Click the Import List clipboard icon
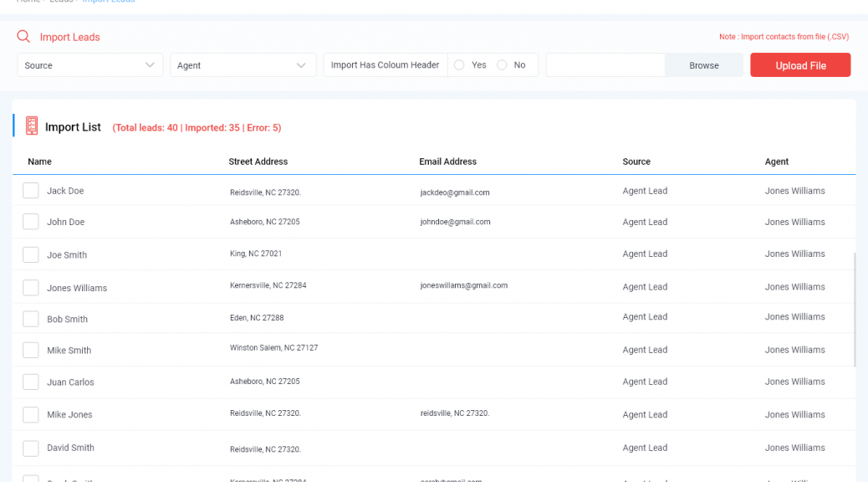868x482 pixels. tap(32, 126)
